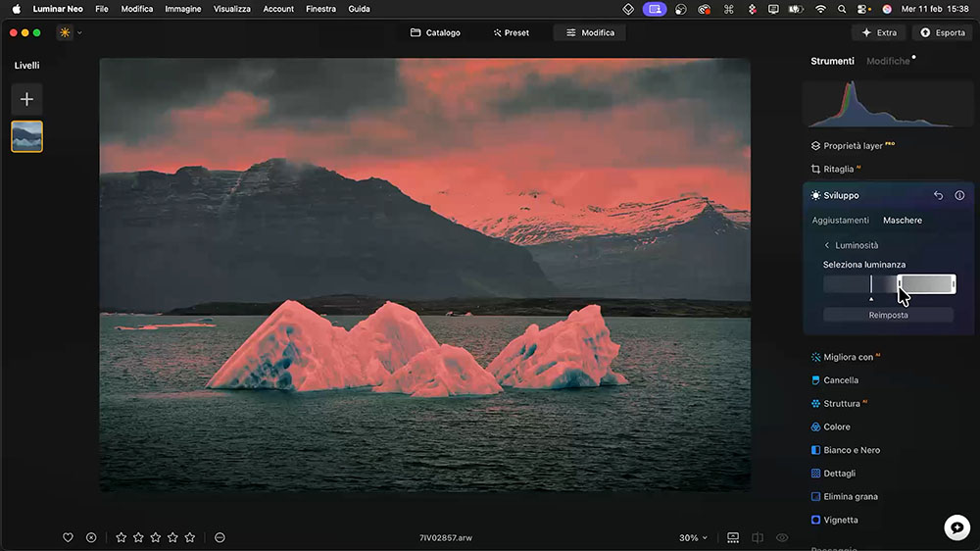The width and height of the screenshot is (980, 551).
Task: Open the Extra panel
Action: 879,32
